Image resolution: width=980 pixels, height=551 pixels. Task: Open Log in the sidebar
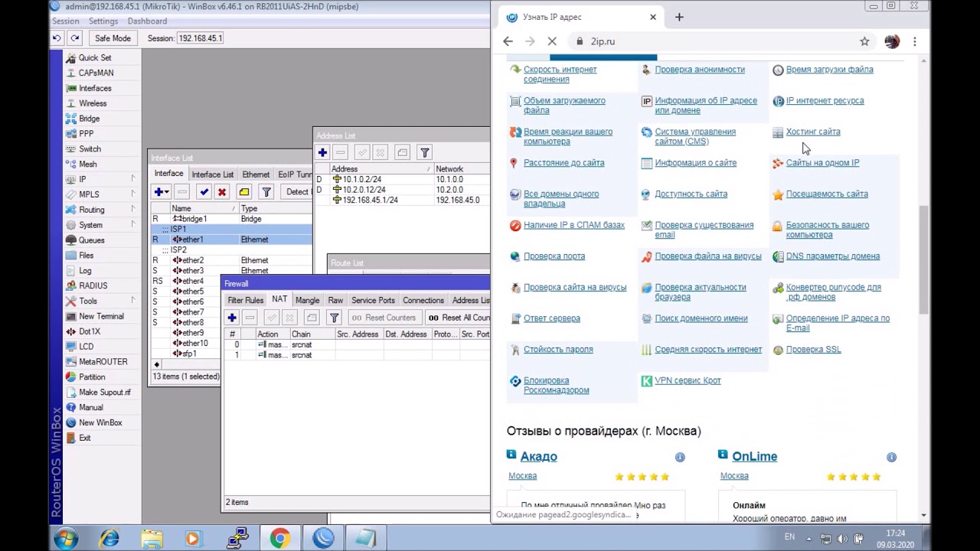(85, 270)
